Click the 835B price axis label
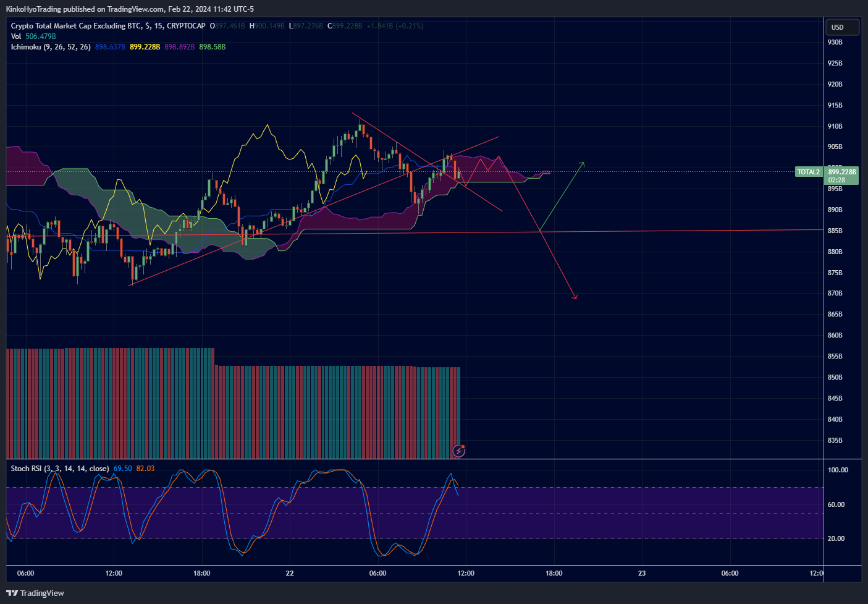The width and height of the screenshot is (868, 604). pos(835,440)
